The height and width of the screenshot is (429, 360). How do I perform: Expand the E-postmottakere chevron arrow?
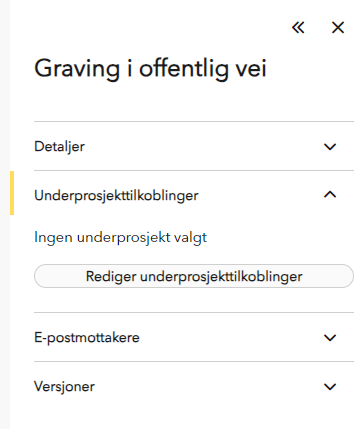330,337
